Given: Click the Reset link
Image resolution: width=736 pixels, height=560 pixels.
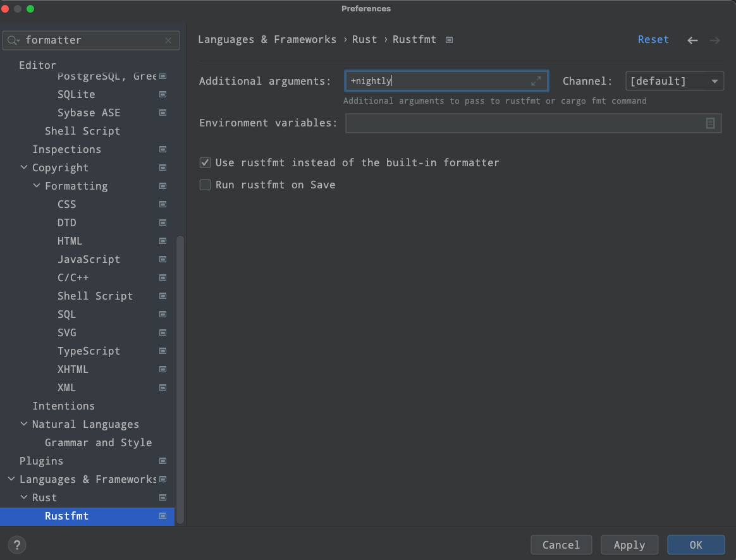Looking at the screenshot, I should click(x=653, y=39).
